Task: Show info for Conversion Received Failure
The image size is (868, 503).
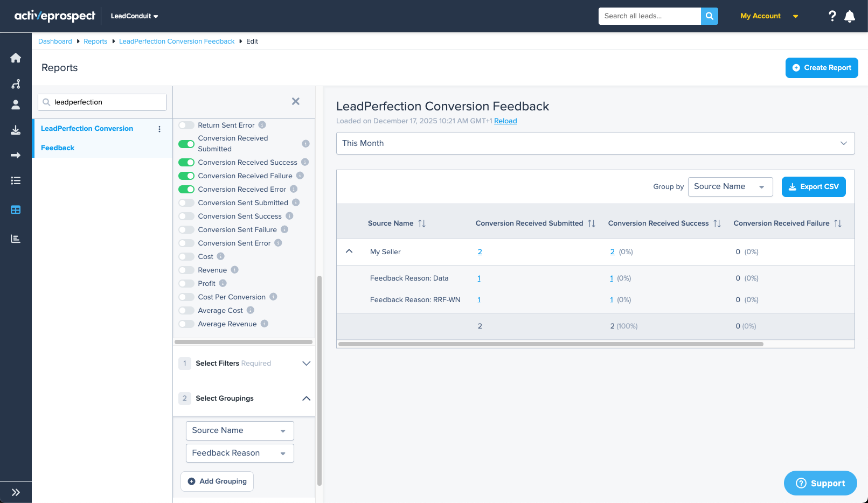Action: (300, 176)
